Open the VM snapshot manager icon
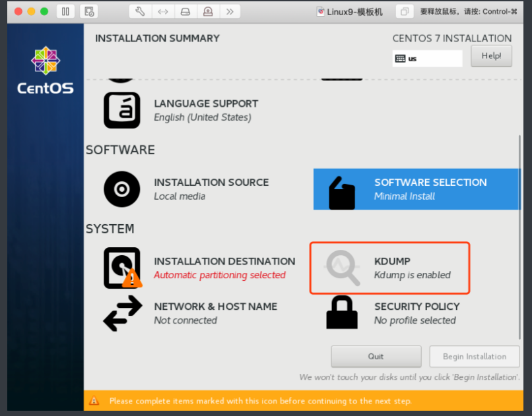532x416 pixels. 89,12
